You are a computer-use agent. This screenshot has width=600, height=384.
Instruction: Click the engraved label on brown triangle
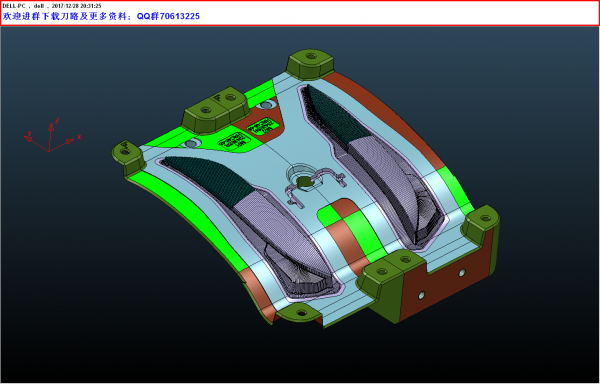261,127
